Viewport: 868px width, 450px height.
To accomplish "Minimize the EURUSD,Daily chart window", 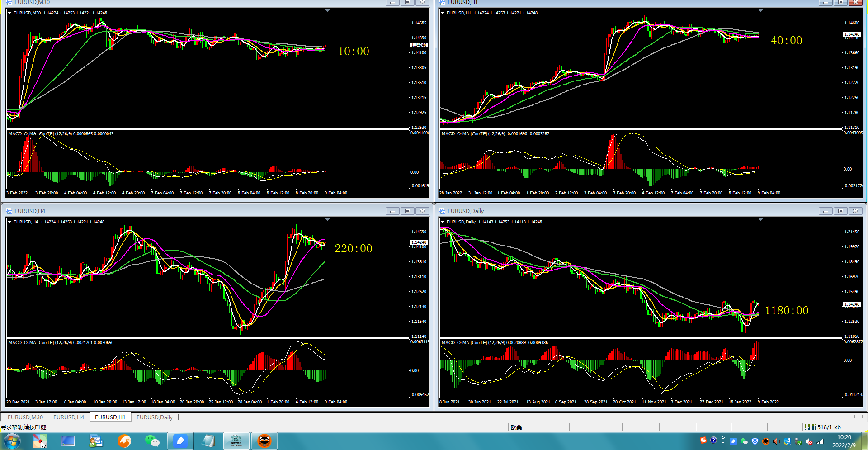I will click(x=826, y=211).
